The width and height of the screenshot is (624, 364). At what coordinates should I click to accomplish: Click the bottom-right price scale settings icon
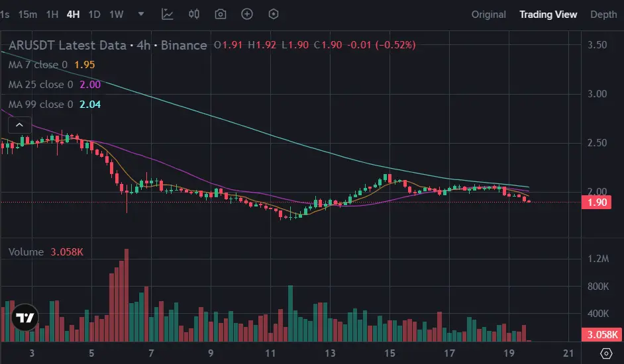click(605, 353)
